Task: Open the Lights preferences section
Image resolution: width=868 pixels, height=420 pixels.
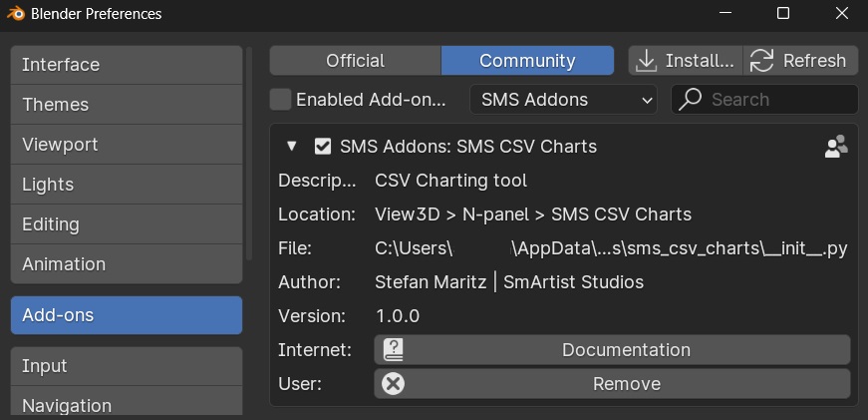Action: point(127,185)
